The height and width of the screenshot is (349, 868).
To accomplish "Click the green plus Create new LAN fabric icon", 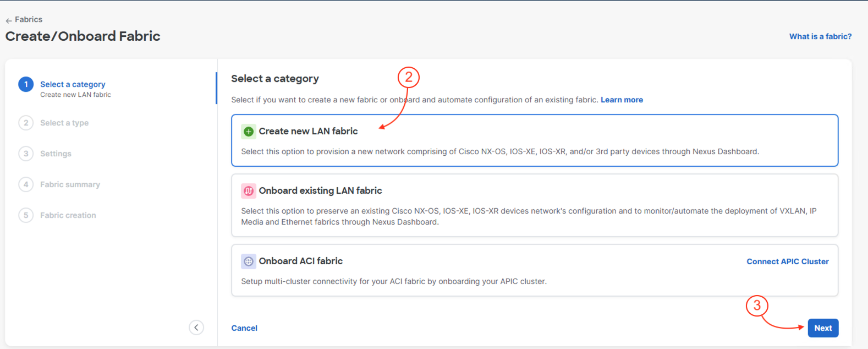I will pyautogui.click(x=249, y=132).
